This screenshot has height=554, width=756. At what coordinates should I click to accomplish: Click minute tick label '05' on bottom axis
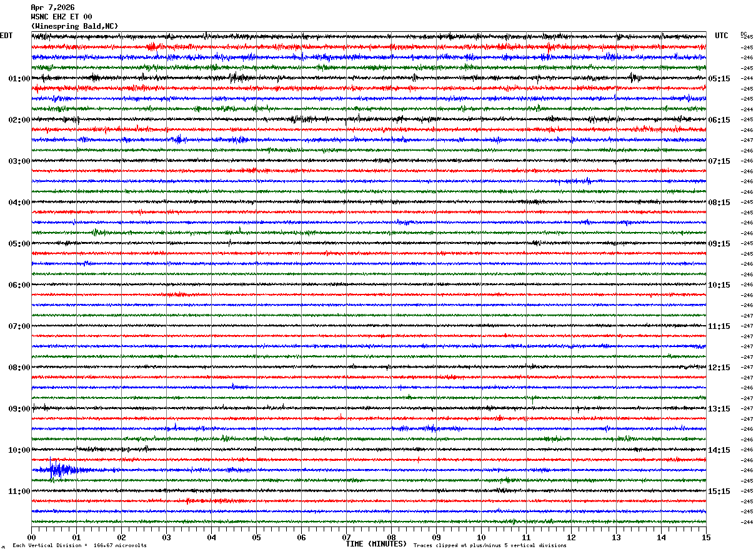[256, 537]
